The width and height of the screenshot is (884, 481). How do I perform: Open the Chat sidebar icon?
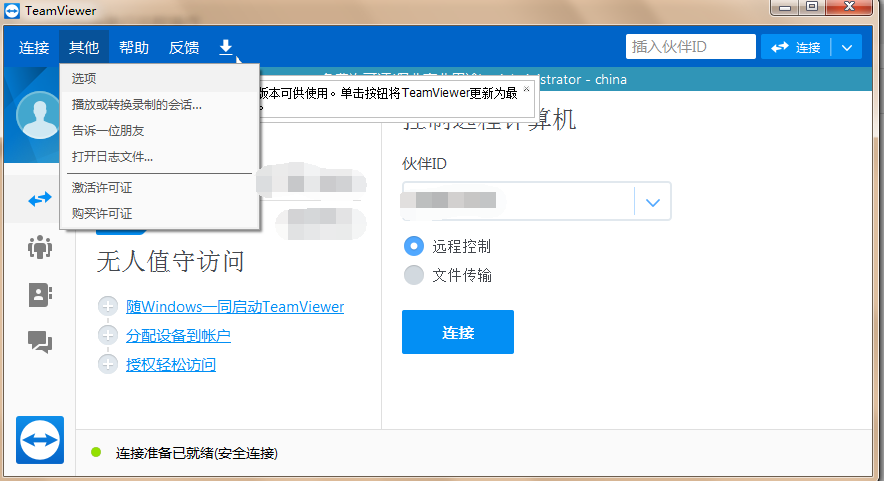[39, 342]
